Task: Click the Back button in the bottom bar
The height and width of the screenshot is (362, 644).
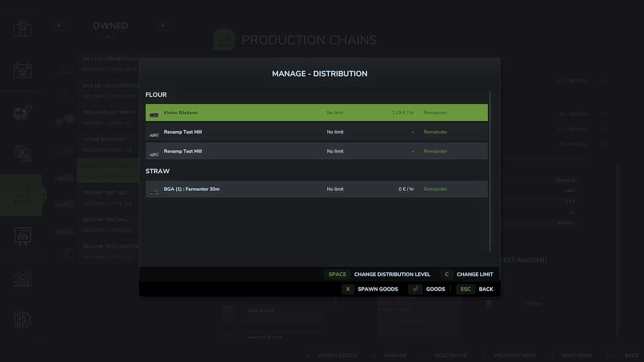Action: point(623,356)
